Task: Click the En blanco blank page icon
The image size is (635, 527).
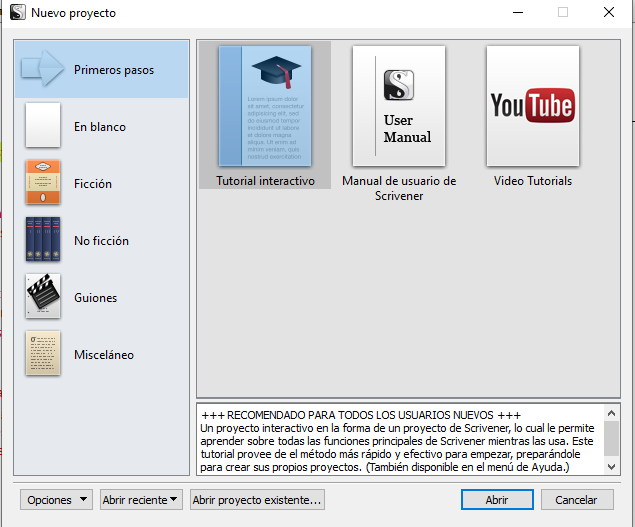Action: click(x=43, y=125)
